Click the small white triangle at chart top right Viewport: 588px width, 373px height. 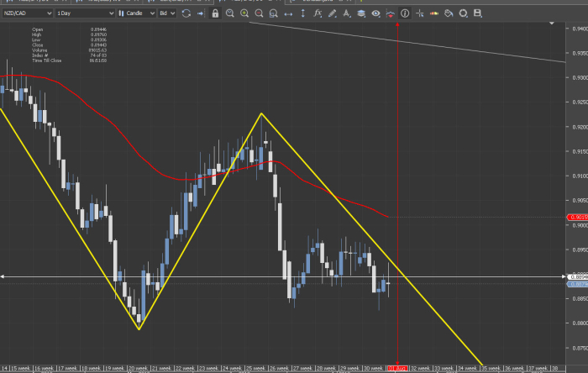point(552,24)
